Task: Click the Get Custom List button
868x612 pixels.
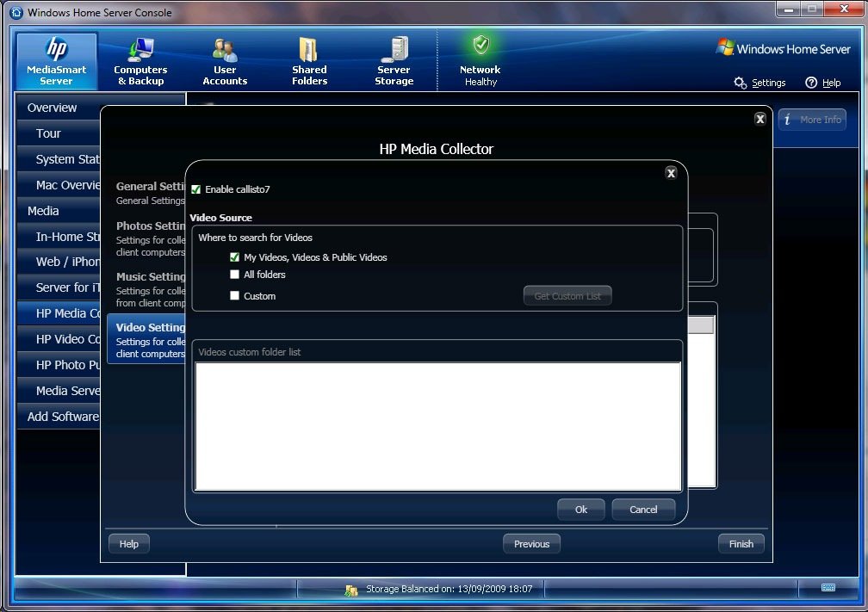Action: (x=567, y=296)
